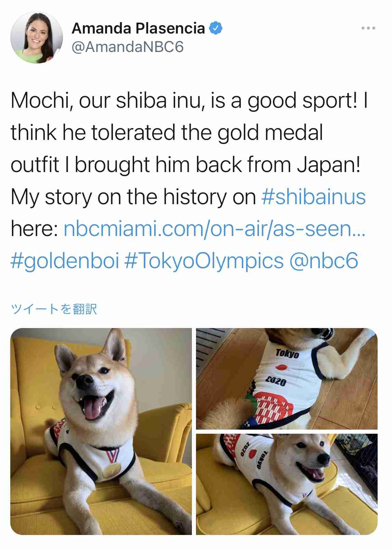
Task: Open the Tokyo 2020 shirt back photo
Action: (x=287, y=379)
